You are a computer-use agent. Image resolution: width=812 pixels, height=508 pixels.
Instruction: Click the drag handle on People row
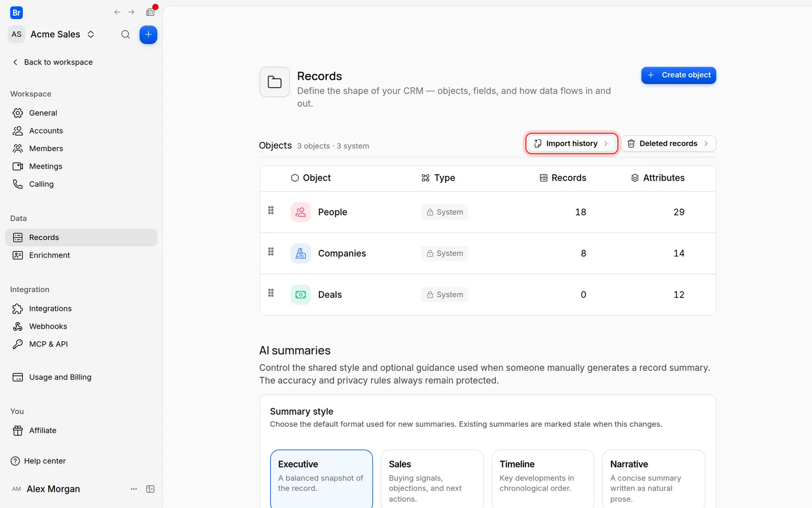pos(271,210)
